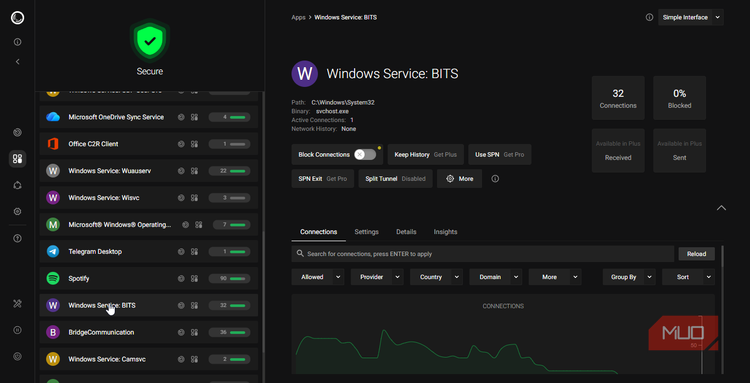Click the 32 Connections stat card

click(618, 98)
